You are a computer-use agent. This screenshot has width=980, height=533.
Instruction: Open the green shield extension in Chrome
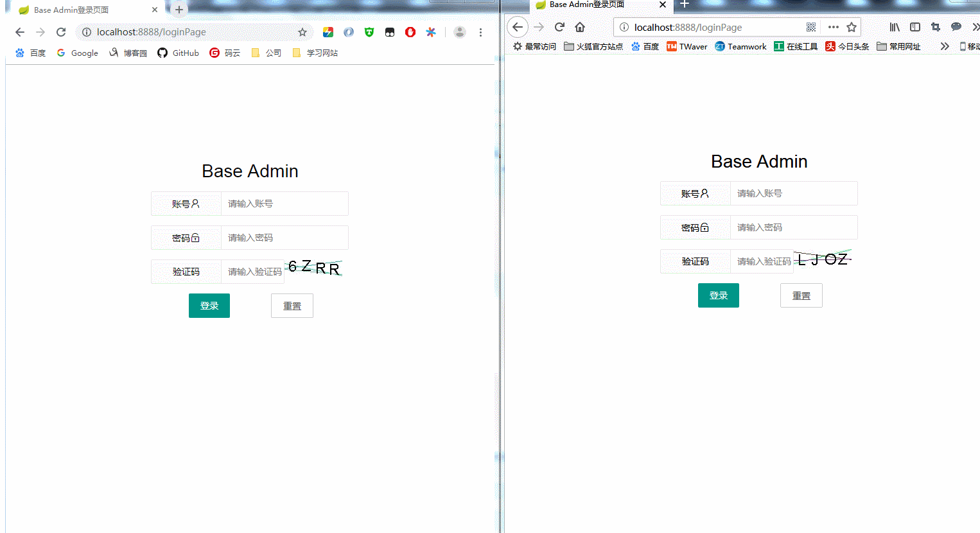tap(369, 32)
